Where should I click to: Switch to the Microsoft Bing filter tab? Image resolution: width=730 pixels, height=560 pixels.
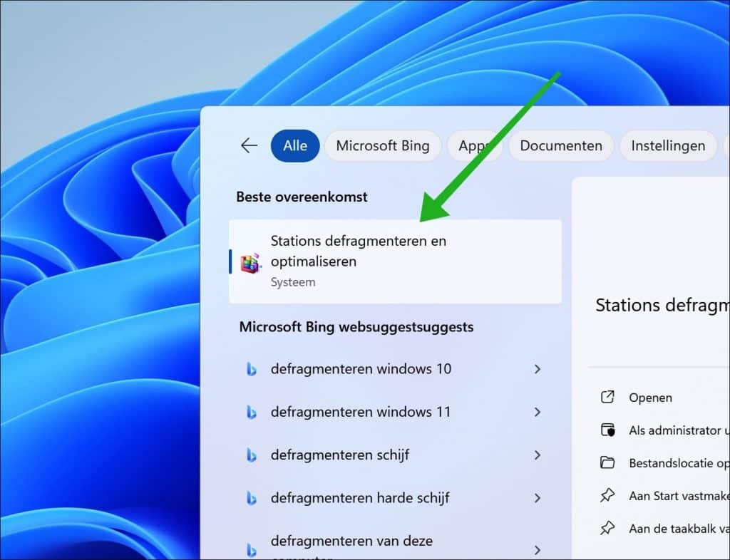point(383,145)
